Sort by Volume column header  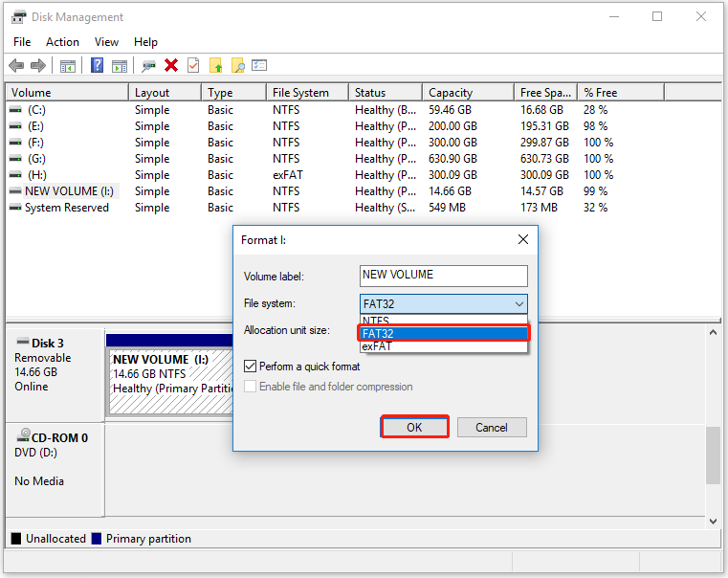point(67,93)
